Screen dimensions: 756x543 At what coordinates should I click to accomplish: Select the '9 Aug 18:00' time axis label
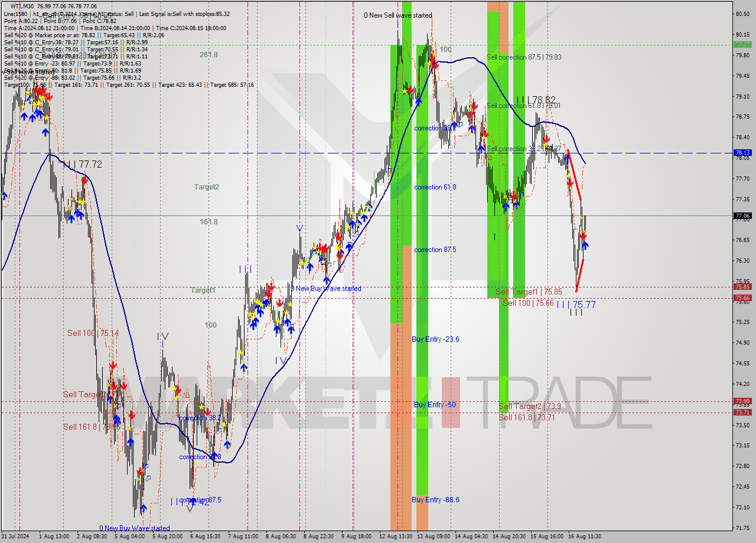[x=356, y=537]
